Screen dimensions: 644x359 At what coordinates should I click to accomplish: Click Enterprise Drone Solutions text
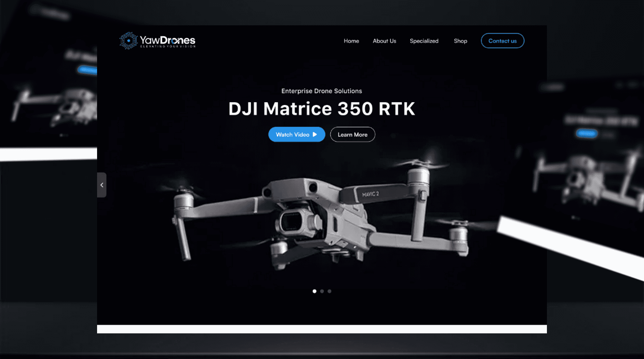pyautogui.click(x=321, y=91)
